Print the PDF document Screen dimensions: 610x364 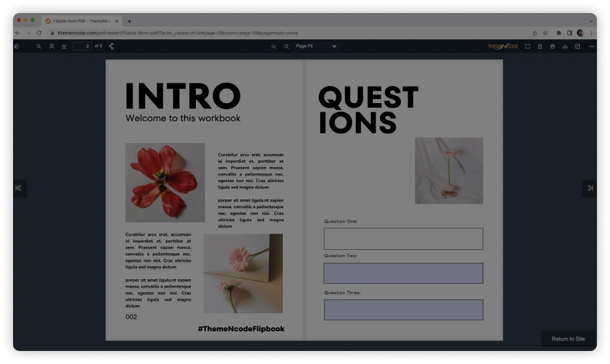[553, 46]
